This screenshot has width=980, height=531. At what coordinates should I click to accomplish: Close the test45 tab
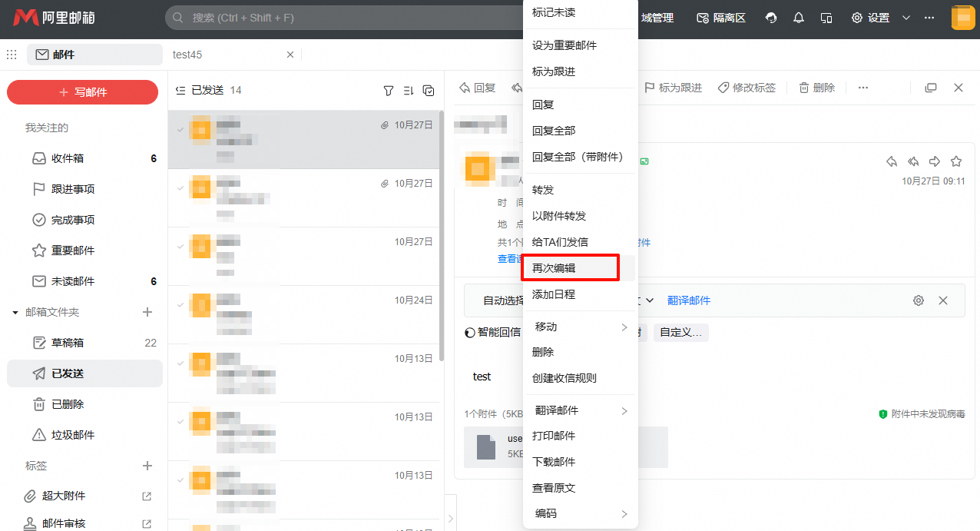point(290,55)
